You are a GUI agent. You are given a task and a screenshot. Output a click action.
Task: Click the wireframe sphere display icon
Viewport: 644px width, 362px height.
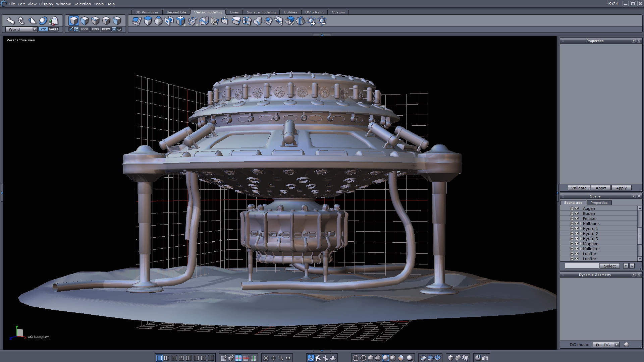pos(356,358)
